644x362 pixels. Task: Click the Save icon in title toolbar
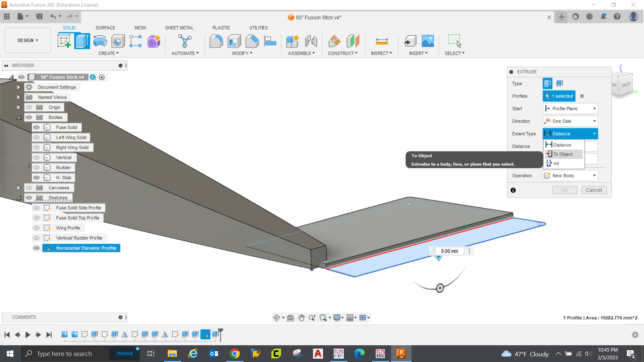[x=39, y=16]
